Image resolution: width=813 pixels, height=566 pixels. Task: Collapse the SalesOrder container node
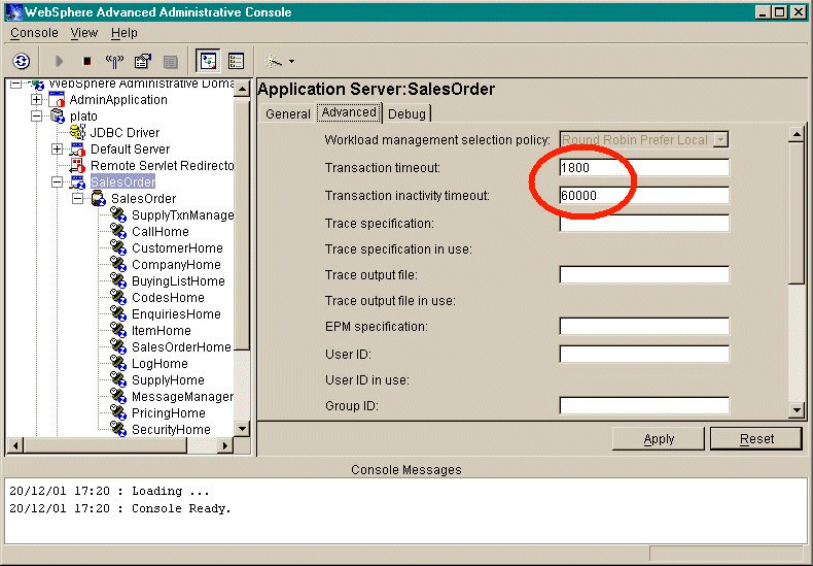tap(78, 199)
